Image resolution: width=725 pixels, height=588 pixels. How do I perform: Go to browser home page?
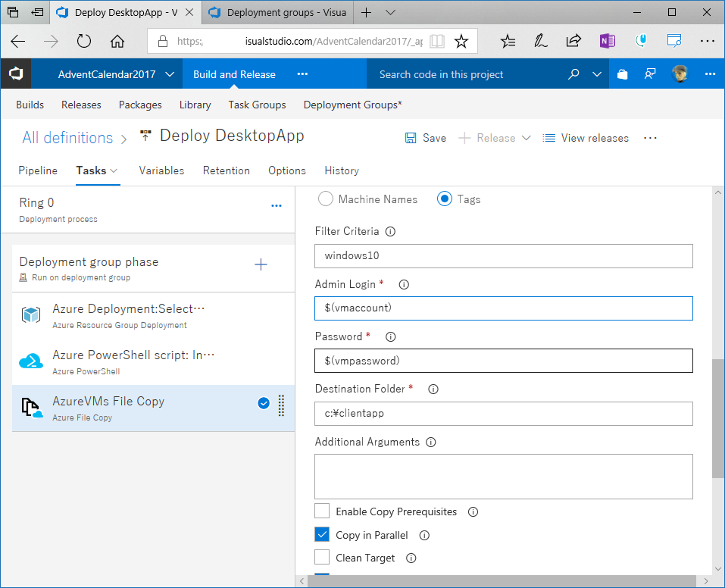coord(117,41)
